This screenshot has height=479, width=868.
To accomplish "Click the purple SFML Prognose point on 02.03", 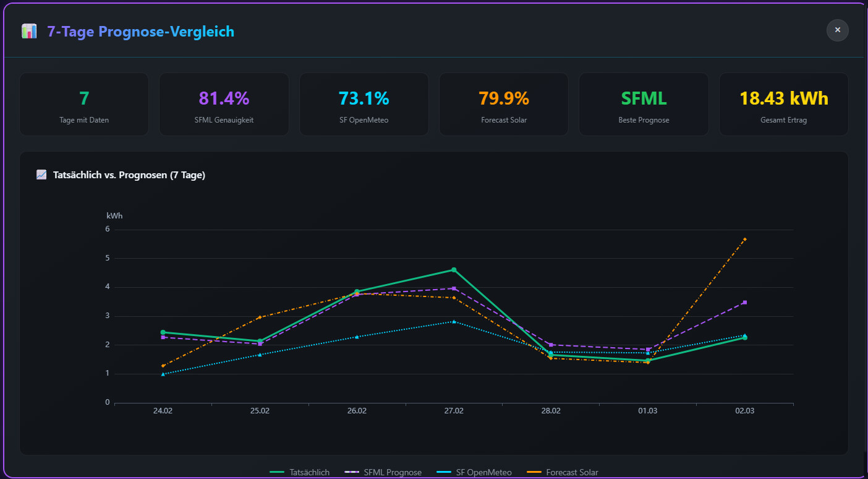I will (745, 302).
